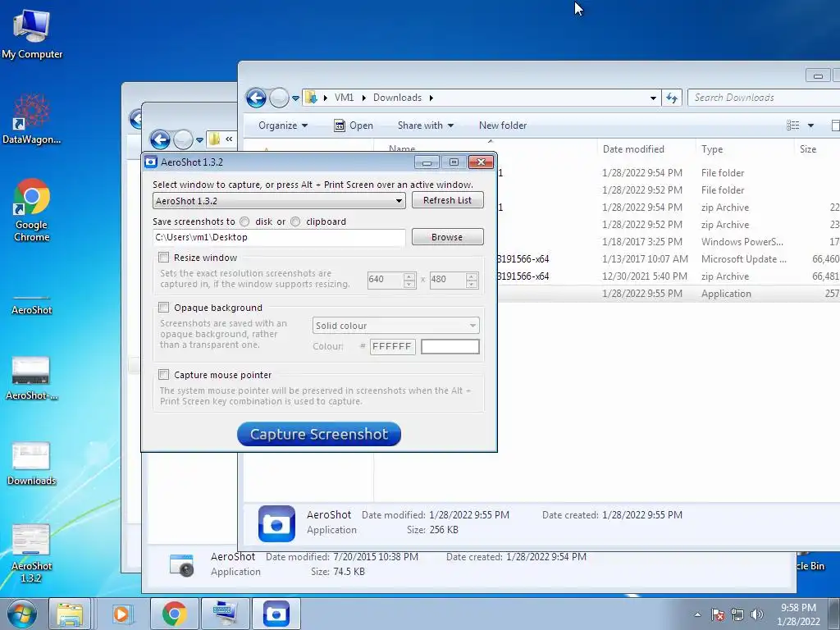Select the clipboard radio button
The height and width of the screenshot is (630, 840).
[295, 221]
